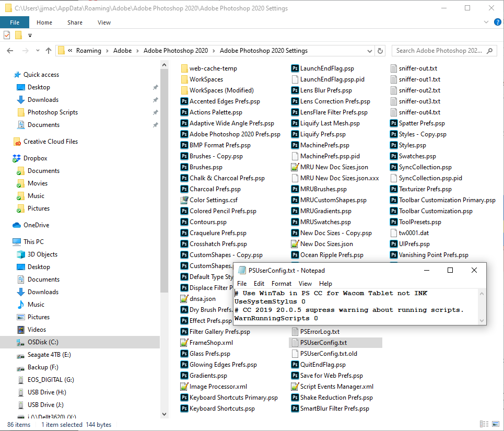Click the Ps icon of UIPrefs.psp
This screenshot has height=431, width=504.
tap(394, 244)
